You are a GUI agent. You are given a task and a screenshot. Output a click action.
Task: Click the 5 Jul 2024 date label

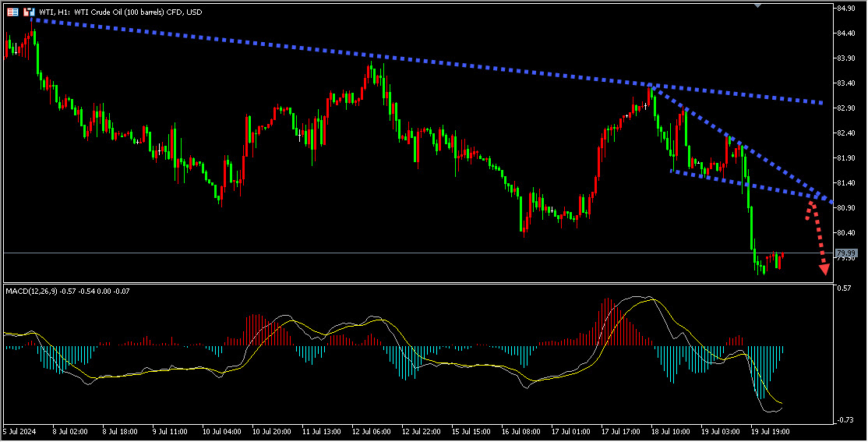(x=19, y=431)
